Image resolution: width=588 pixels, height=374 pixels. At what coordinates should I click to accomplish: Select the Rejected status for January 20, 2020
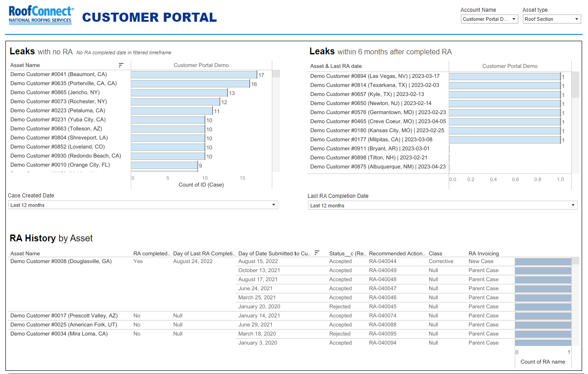click(340, 307)
